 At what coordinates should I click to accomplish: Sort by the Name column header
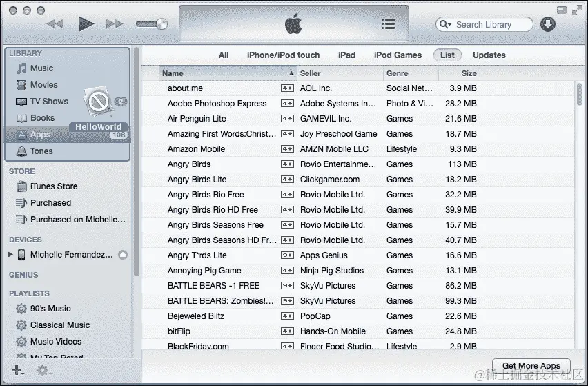[x=228, y=73]
